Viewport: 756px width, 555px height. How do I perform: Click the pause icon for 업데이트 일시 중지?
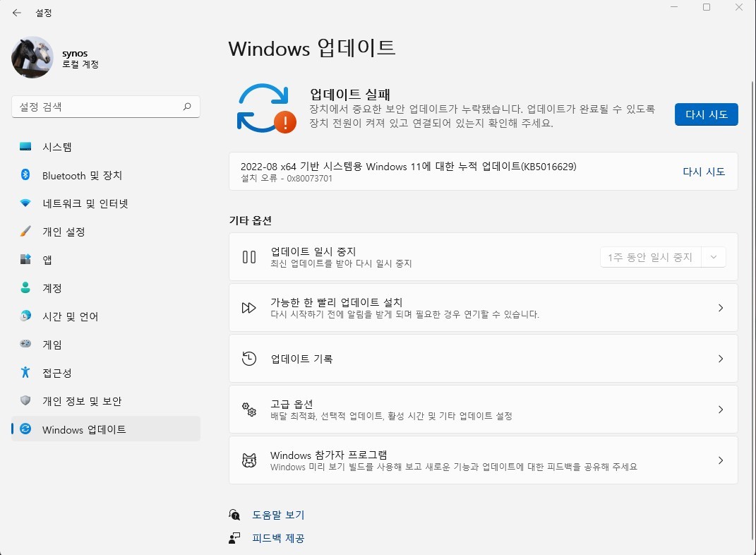[x=248, y=257]
